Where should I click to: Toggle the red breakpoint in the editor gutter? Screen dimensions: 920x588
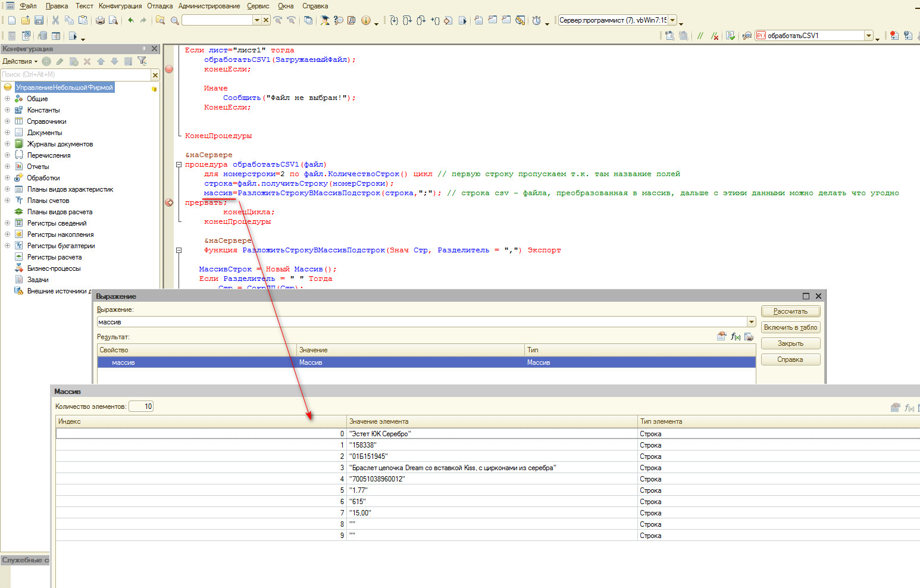click(169, 69)
